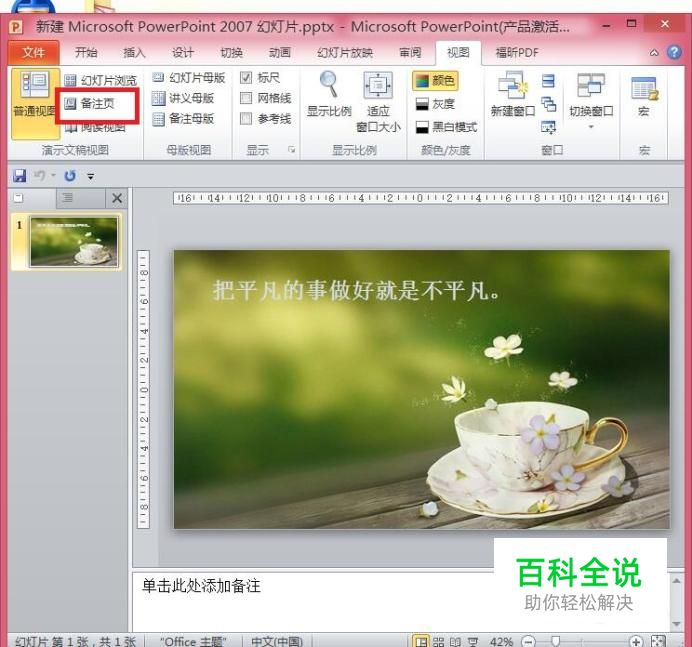Adjust the zoom slider handle

[x=556, y=641]
